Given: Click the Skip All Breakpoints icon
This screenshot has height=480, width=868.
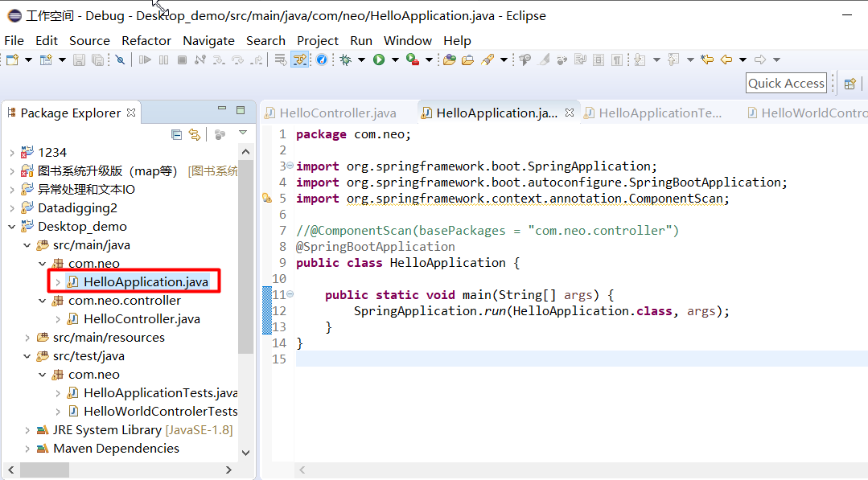Looking at the screenshot, I should pyautogui.click(x=119, y=59).
